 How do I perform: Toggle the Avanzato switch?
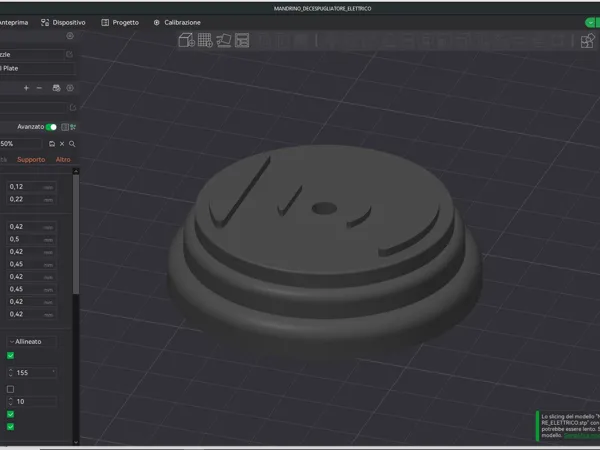(51, 127)
